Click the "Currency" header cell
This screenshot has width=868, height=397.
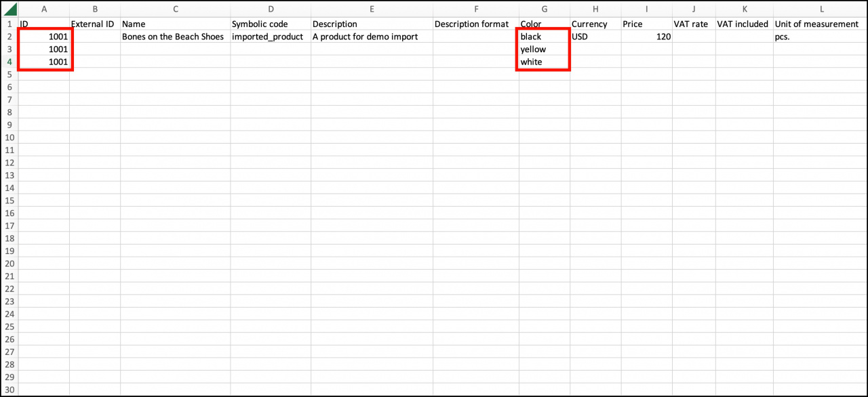click(x=595, y=24)
